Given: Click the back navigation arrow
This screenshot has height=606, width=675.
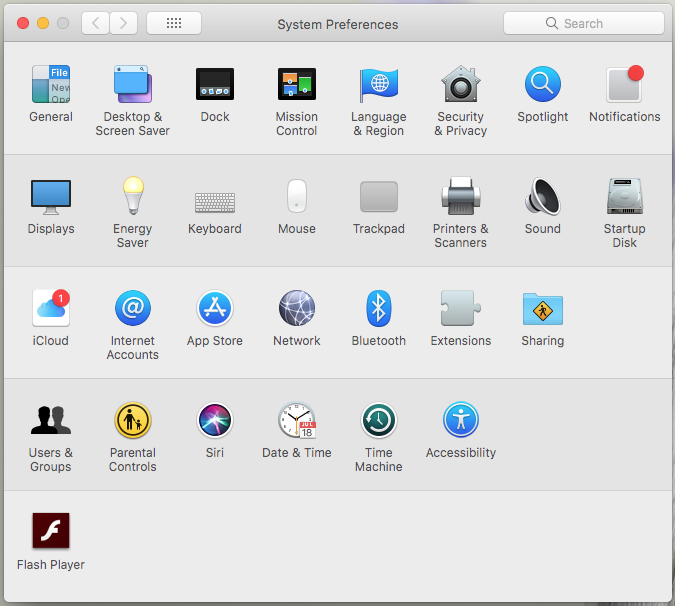Looking at the screenshot, I should click(96, 23).
